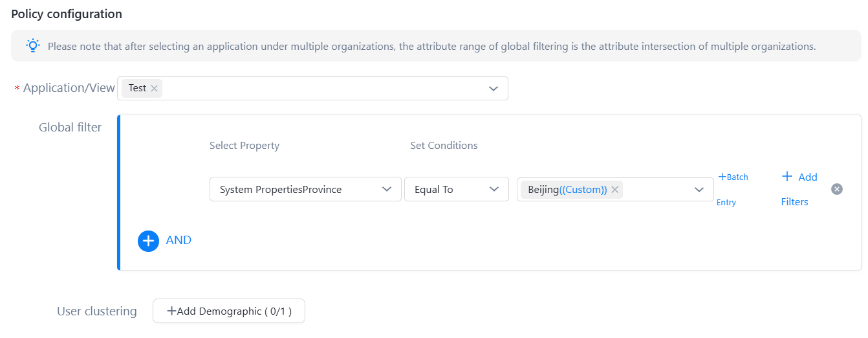The image size is (868, 338).
Task: Click the AND condition label
Action: pos(179,240)
